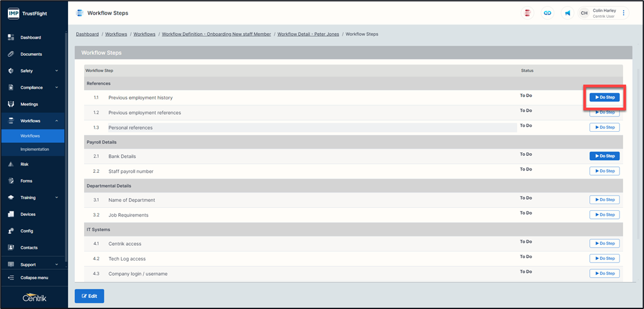Click the red stack icon in header
Viewport: 644px width, 309px height.
point(527,13)
